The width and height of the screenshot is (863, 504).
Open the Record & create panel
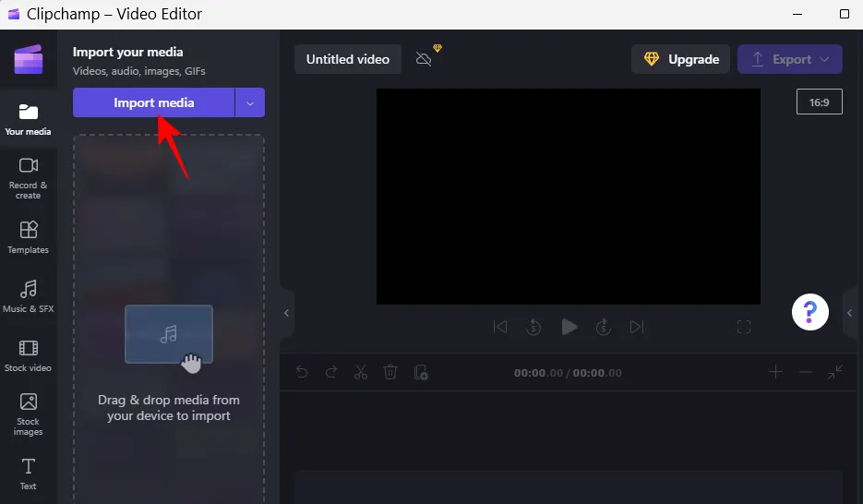(x=28, y=177)
